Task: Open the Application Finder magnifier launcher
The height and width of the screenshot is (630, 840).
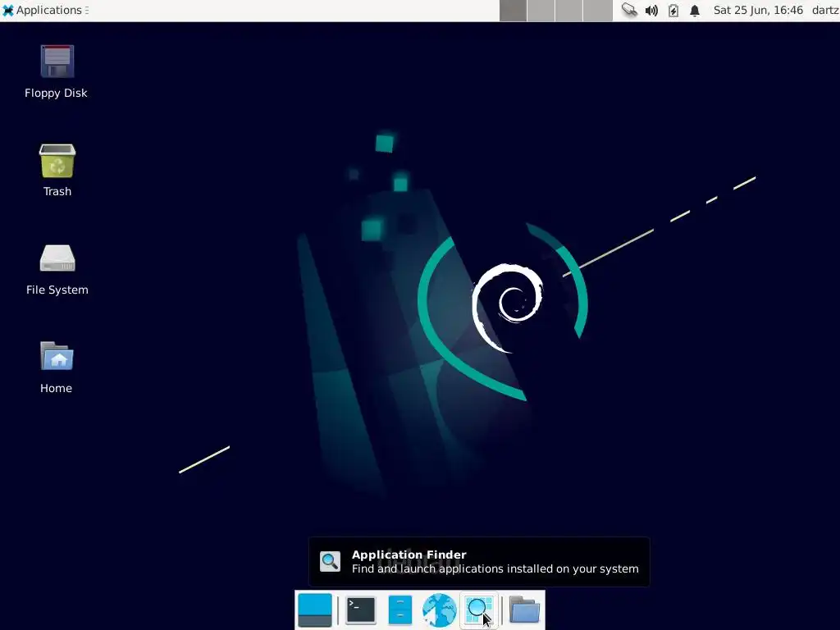Action: coord(479,610)
